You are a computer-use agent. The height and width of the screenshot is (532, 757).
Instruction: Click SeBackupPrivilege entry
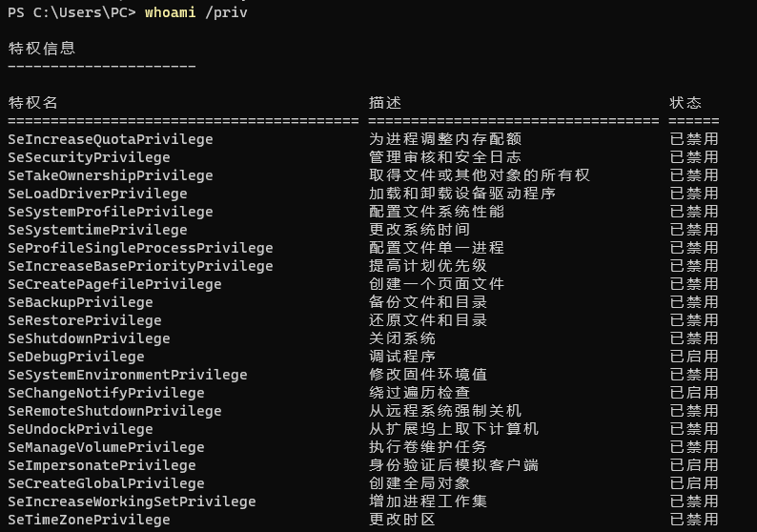[x=80, y=302]
